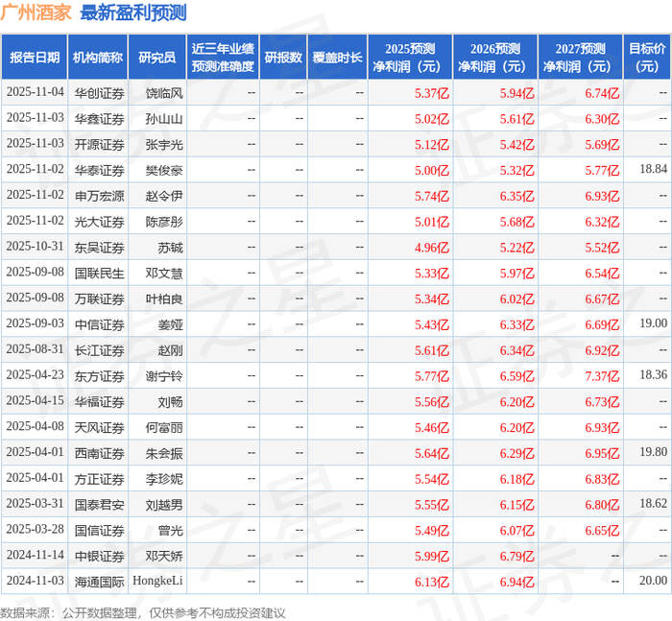Image resolution: width=672 pixels, height=621 pixels.
Task: Click researcher name 樊俊豪
Action: (164, 170)
